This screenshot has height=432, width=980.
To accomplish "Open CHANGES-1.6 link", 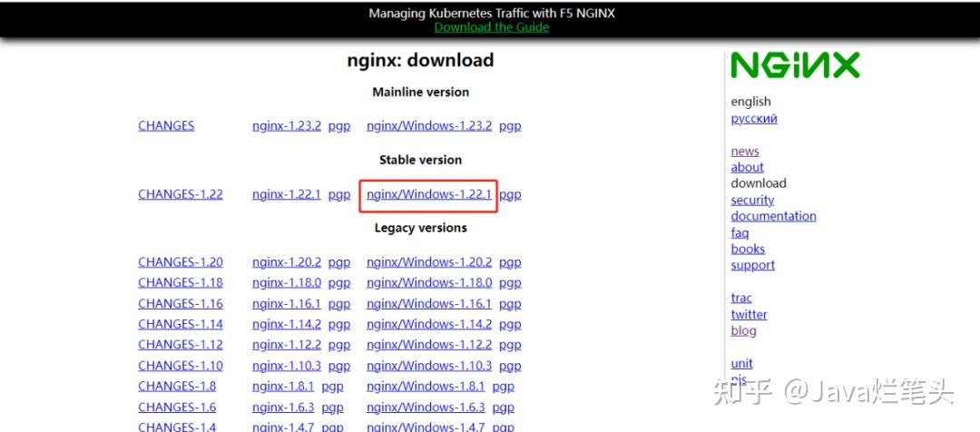I will coord(177,407).
